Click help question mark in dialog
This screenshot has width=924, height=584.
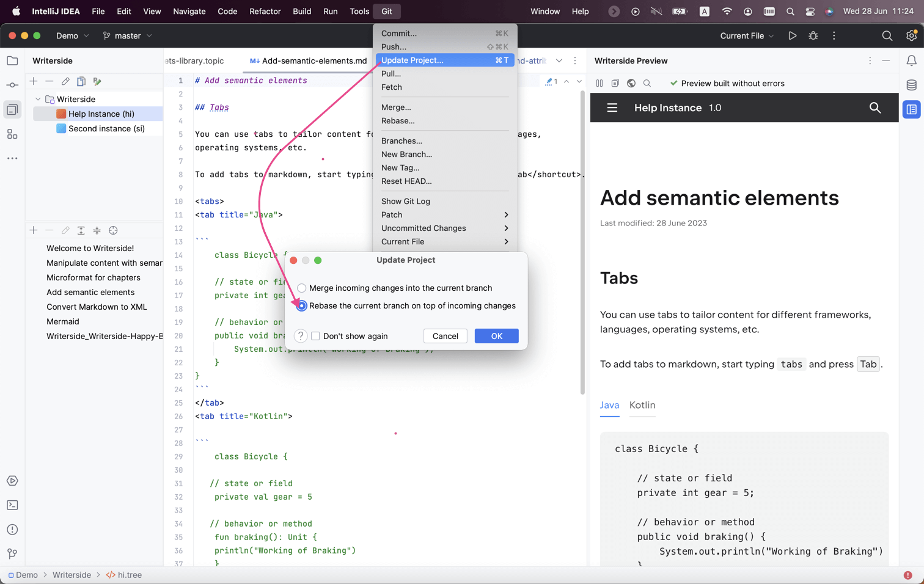pos(301,336)
